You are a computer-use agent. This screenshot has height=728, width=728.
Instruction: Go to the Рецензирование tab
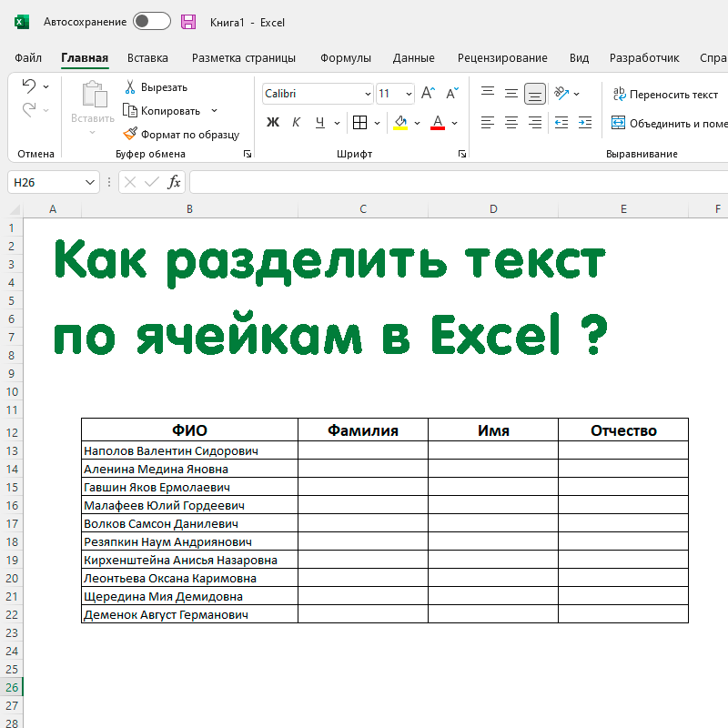click(x=502, y=58)
